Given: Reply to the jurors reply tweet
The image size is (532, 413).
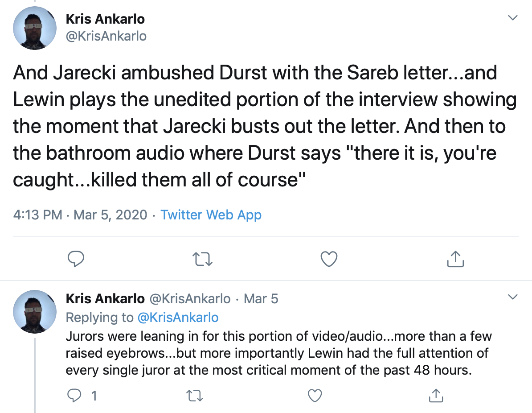Looking at the screenshot, I should pos(74,395).
